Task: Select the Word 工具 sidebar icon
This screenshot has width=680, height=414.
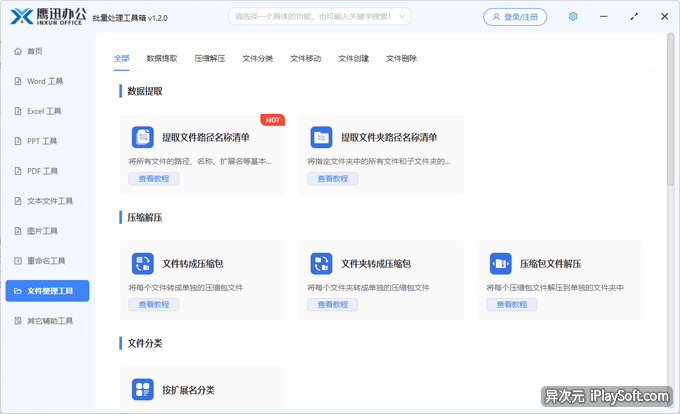Action: pyautogui.click(x=18, y=81)
